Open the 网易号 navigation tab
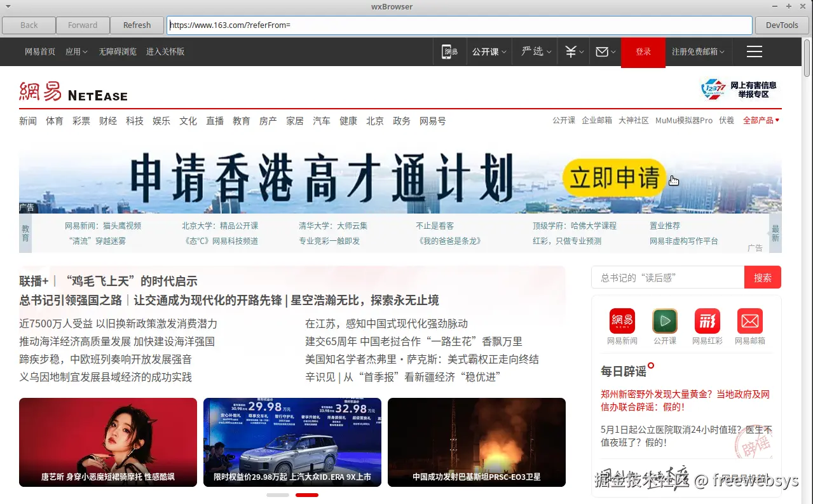 pos(433,121)
